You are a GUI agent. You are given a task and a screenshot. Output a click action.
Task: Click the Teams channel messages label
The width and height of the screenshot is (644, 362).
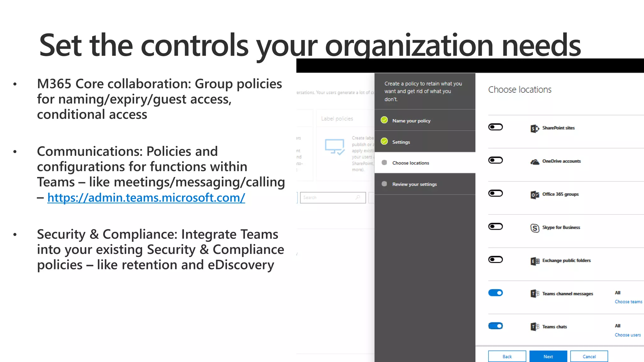point(568,294)
